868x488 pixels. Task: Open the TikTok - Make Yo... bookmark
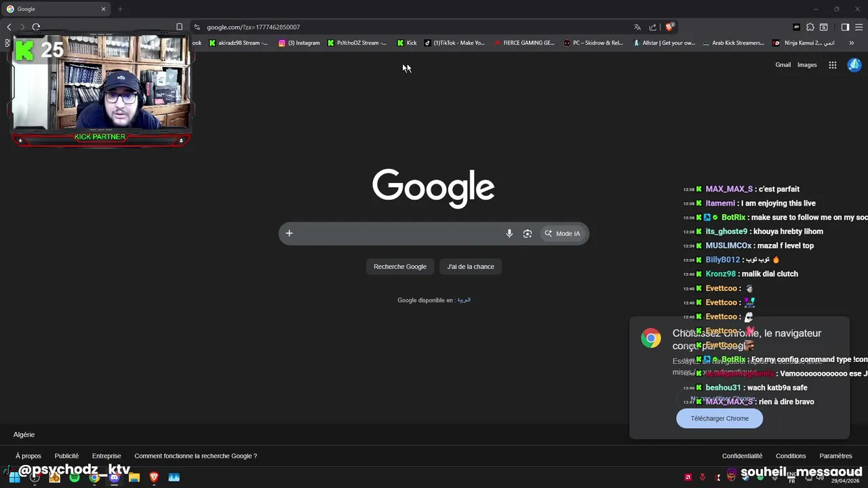pyautogui.click(x=454, y=43)
